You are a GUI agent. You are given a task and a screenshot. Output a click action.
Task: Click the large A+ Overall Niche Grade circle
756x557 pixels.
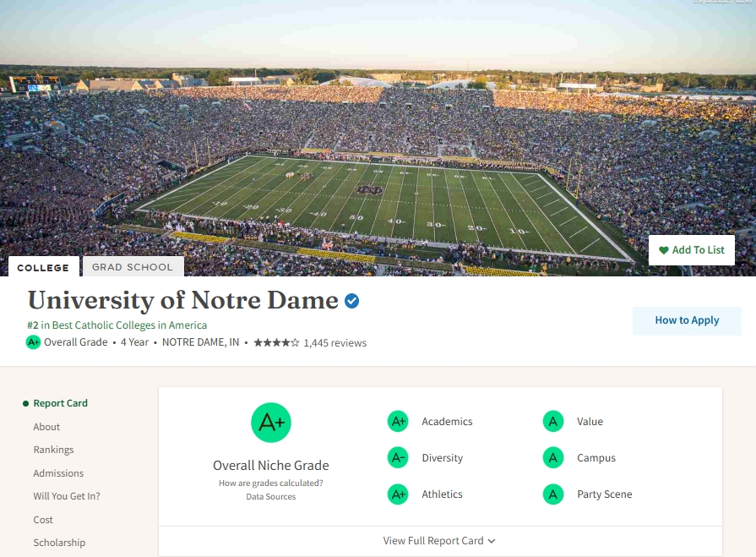coord(271,423)
